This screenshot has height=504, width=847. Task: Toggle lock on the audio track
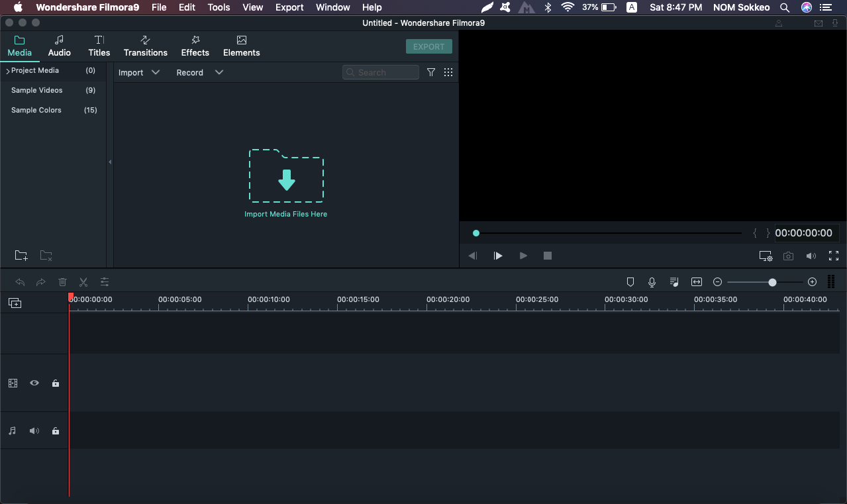tap(56, 430)
